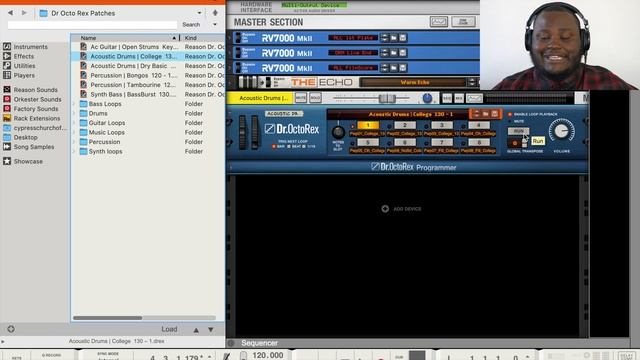
Task: Solo the Acoustic Drums mix channel
Action: tap(315, 98)
